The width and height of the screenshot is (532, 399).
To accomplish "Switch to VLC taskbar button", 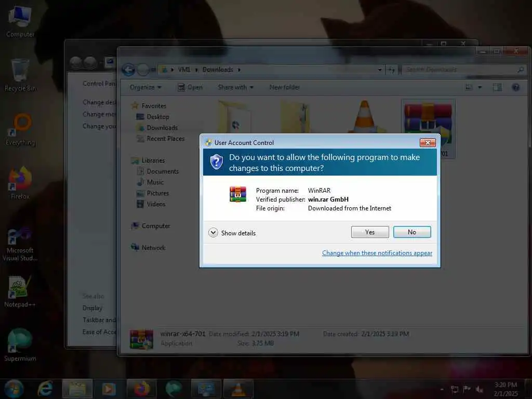I will (238, 389).
